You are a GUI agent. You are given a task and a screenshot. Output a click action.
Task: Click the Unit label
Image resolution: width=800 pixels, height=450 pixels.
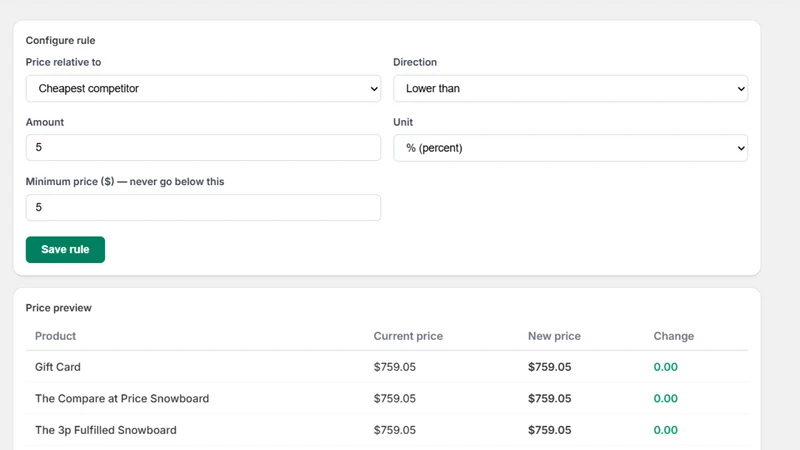point(403,122)
